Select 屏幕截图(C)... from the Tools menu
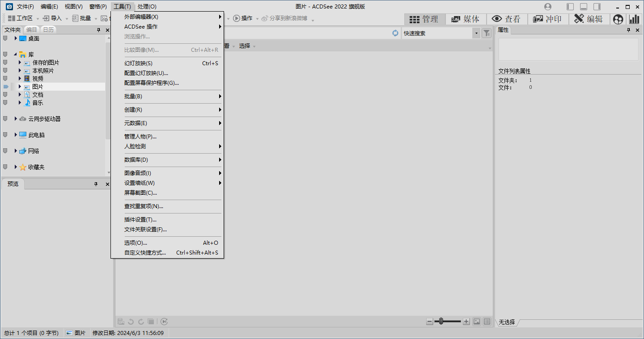Screen dimensions: 644x339 click(140, 193)
